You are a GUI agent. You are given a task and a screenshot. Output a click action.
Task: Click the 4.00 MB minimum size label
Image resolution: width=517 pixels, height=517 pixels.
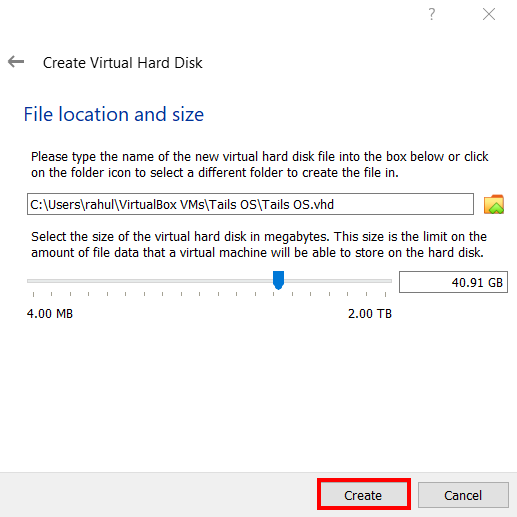click(x=50, y=314)
